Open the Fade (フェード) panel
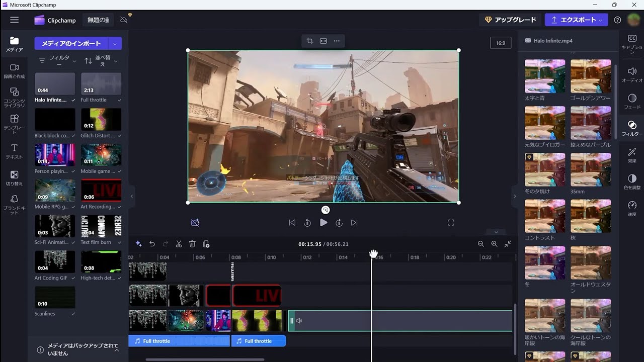This screenshot has height=362, width=644. pos(632,102)
